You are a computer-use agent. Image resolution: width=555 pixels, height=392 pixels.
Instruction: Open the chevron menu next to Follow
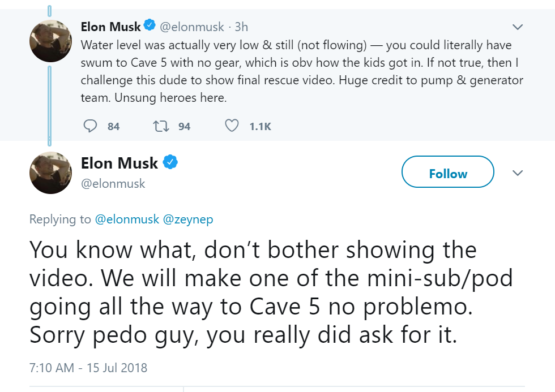517,173
